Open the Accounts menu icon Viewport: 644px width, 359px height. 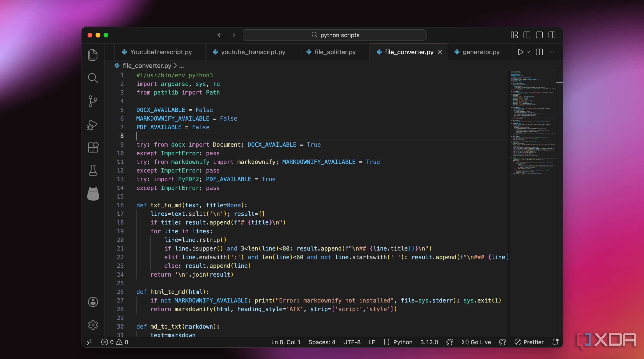coord(93,302)
